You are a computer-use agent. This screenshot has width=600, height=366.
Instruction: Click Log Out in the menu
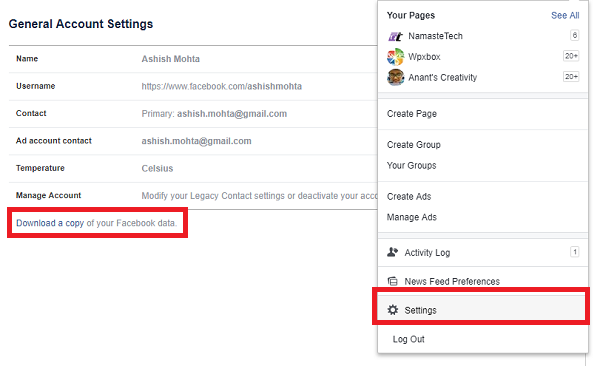(x=408, y=339)
